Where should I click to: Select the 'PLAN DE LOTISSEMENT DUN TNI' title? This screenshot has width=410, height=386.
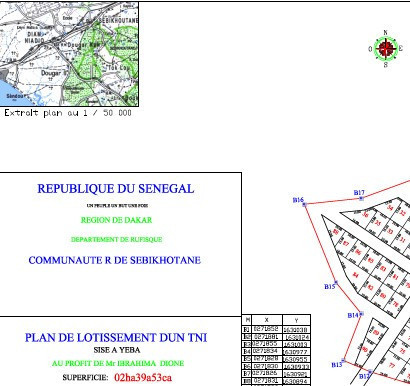tap(116, 337)
